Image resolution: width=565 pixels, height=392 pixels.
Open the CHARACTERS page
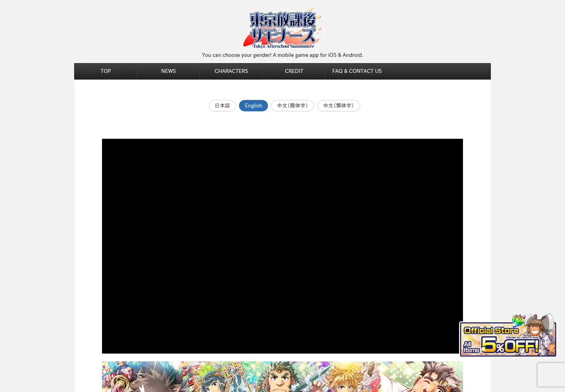[231, 71]
